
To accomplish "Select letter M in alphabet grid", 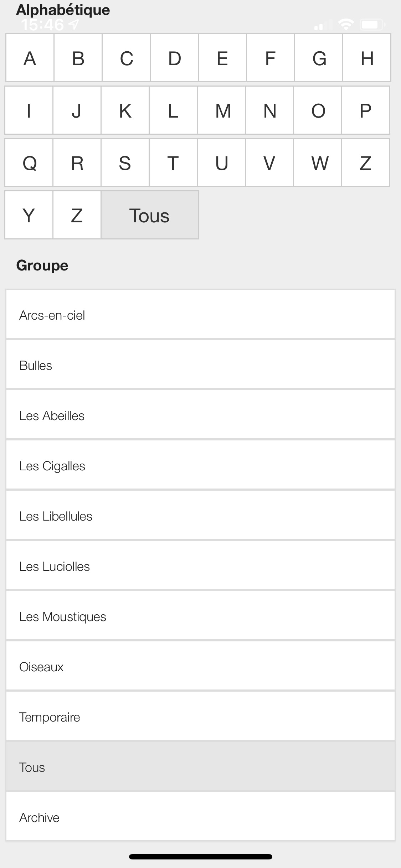I will [221, 110].
